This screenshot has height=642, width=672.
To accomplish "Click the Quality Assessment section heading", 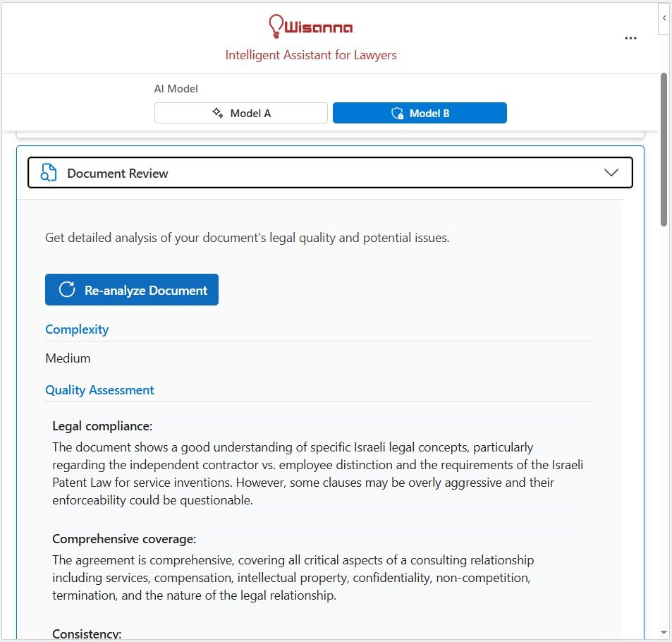I will [x=99, y=390].
